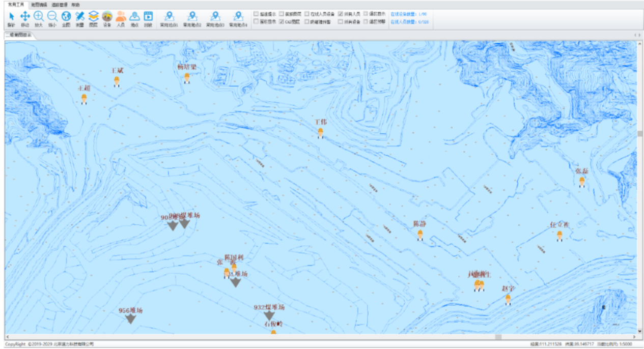The image size is (644, 349).
Task: Click the vertical scrollbar thumb
Action: 640,134
